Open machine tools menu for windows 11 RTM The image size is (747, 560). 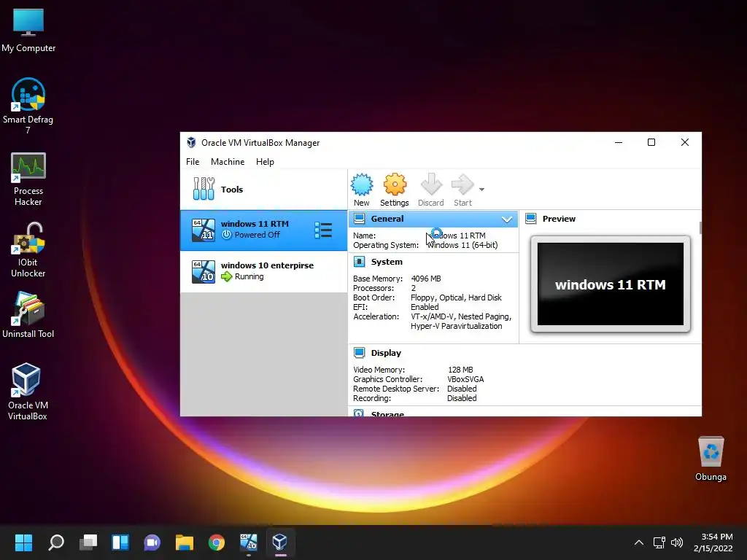pyautogui.click(x=323, y=230)
